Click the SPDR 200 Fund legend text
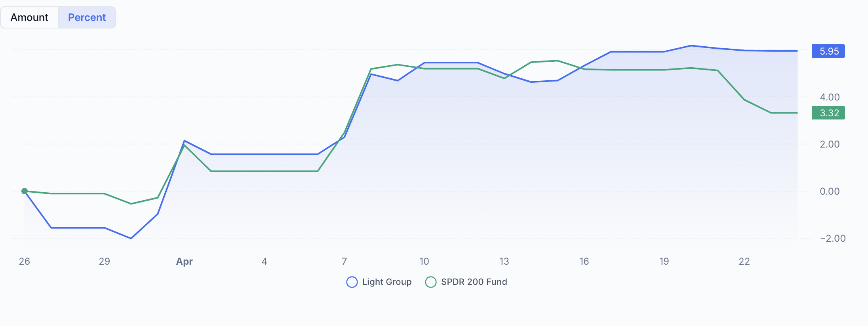This screenshot has height=326, width=868. point(474,282)
